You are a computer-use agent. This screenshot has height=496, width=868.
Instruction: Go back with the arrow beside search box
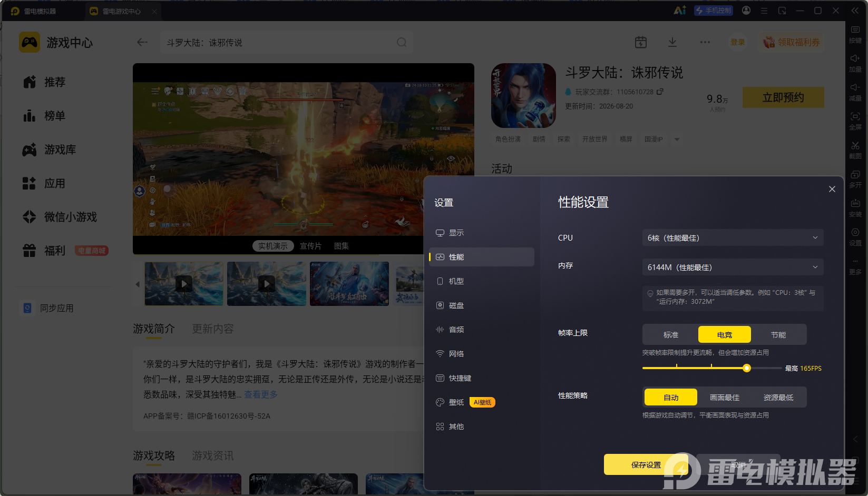coord(142,42)
